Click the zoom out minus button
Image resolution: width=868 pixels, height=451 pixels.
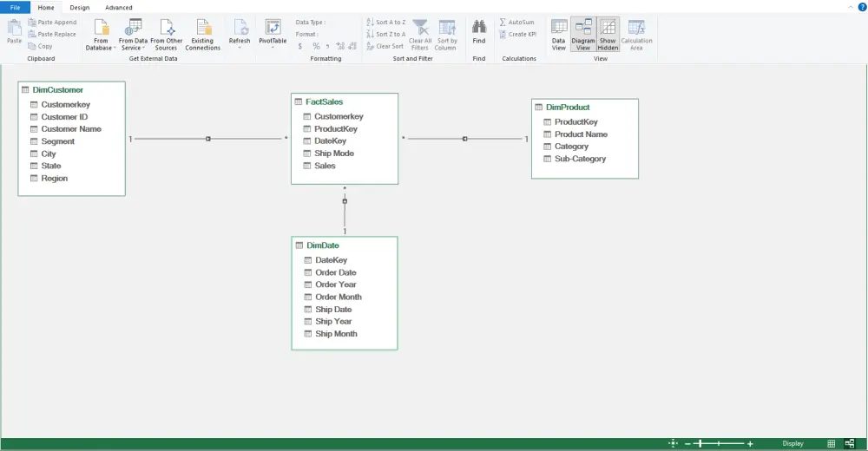point(687,444)
